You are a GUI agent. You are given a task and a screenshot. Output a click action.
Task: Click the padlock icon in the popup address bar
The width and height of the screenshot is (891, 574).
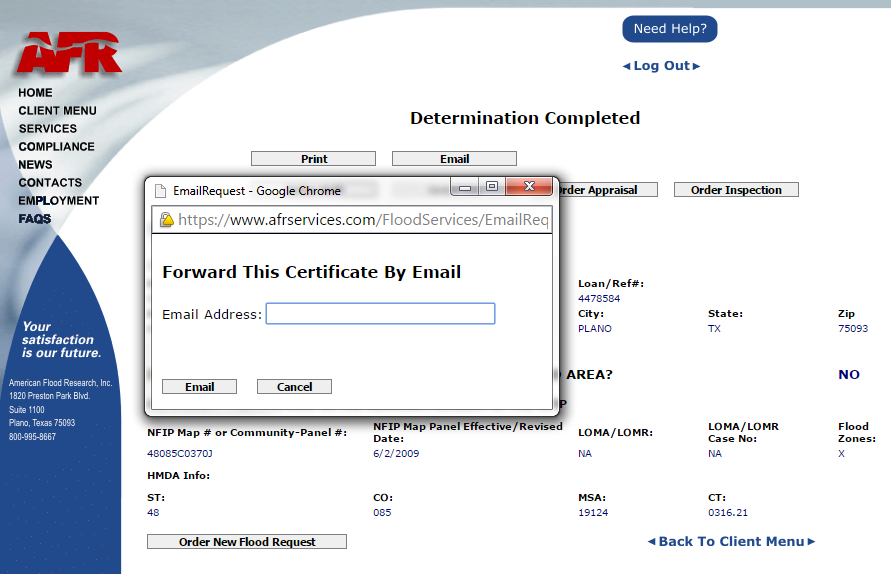tap(166, 220)
